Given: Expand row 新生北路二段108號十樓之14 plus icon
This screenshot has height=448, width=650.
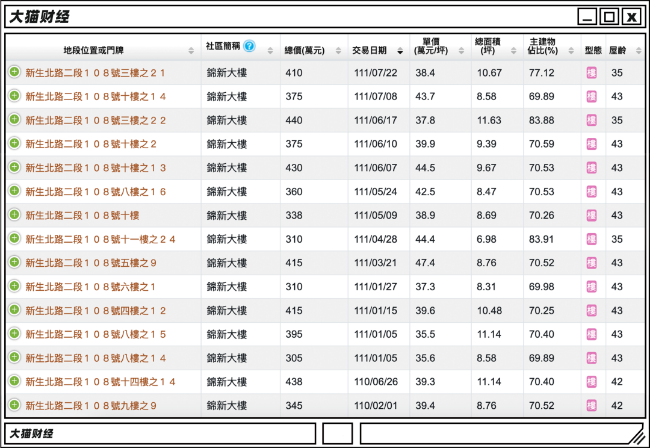Looking at the screenshot, I should pos(15,96).
